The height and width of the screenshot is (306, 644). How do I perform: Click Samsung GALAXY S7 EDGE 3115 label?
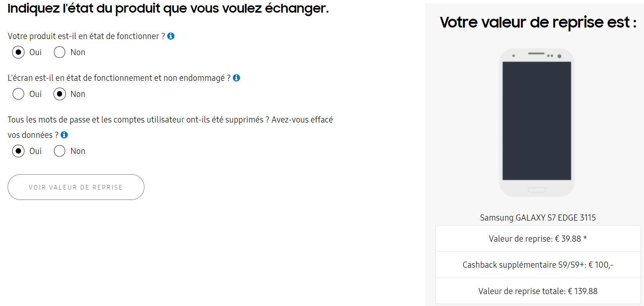point(538,218)
